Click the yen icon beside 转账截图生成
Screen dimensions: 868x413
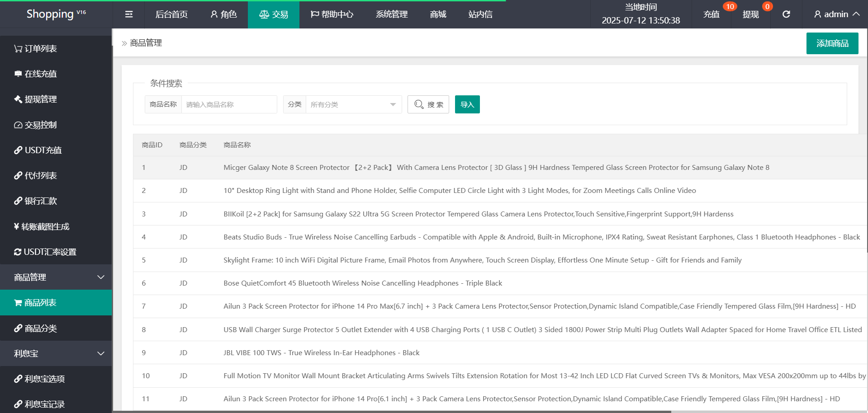[16, 226]
